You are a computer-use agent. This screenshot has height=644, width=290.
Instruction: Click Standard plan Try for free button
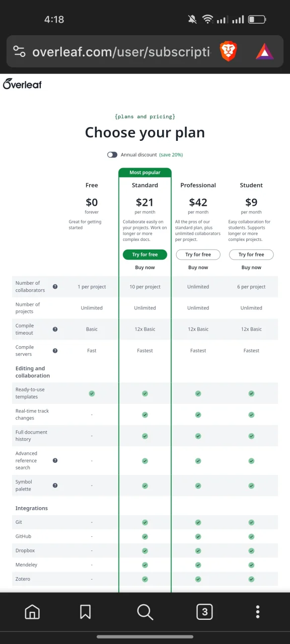145,255
